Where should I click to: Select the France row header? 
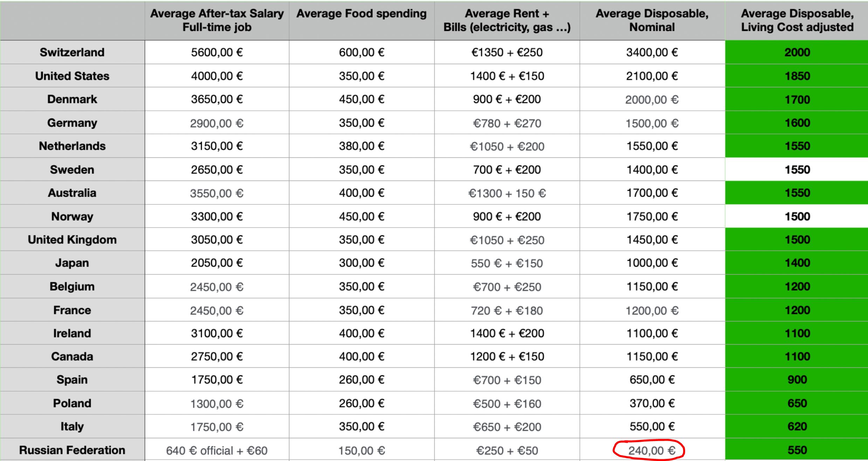(x=72, y=310)
